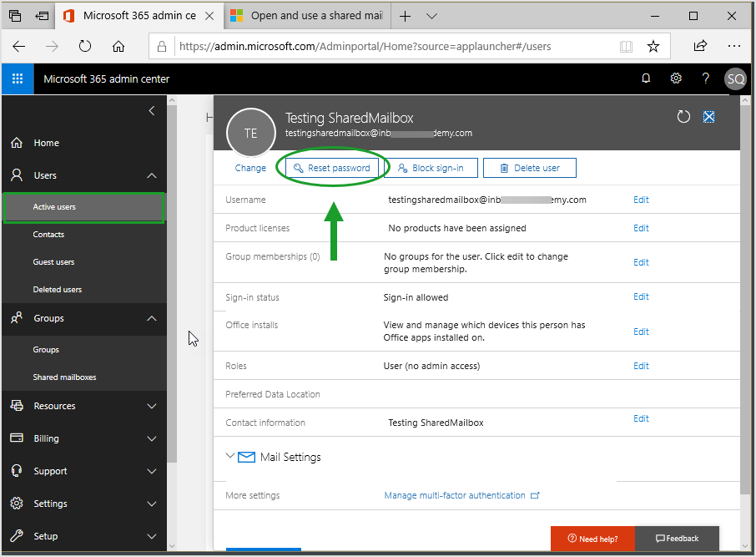Click the Block sign-in icon button

pos(431,167)
